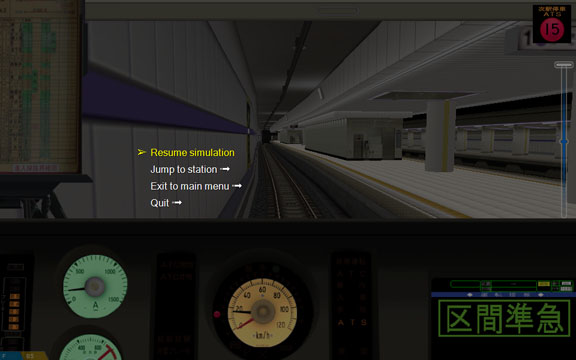Click the arrow beside Exit to main menu
Image resolution: width=576 pixels, height=360 pixels.
237,186
